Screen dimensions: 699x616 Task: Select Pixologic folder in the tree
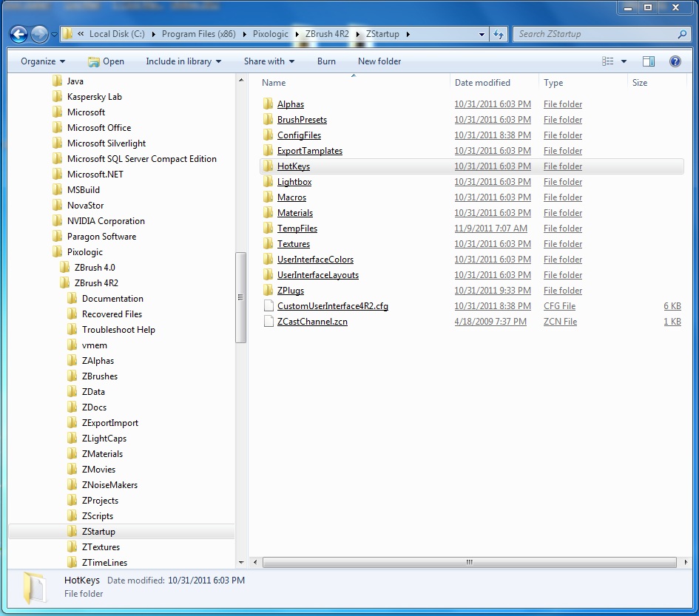(85, 252)
